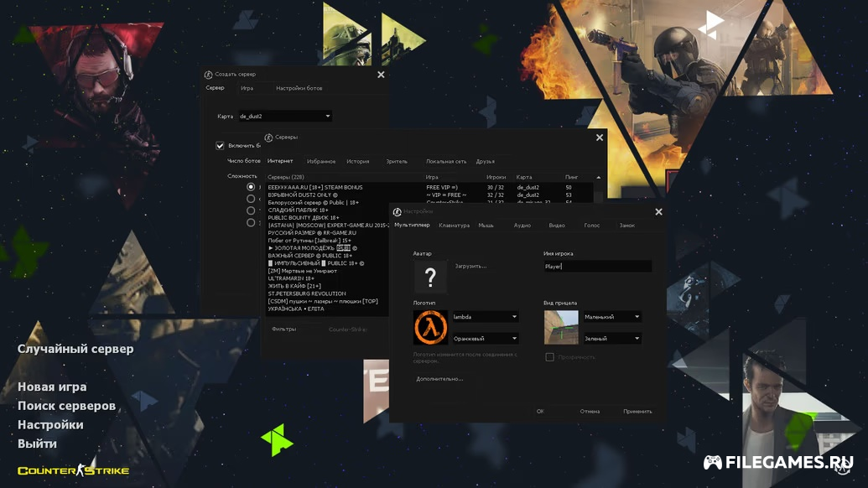The width and height of the screenshot is (868, 488).
Task: Open the История tab
Action: click(x=357, y=162)
